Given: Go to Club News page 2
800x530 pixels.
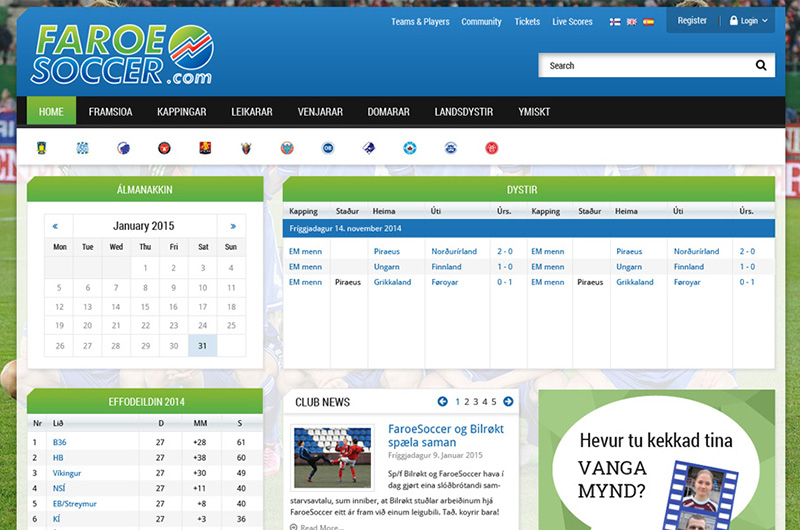Looking at the screenshot, I should point(466,402).
